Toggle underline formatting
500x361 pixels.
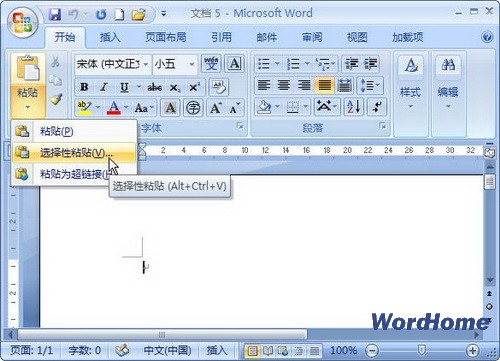[x=124, y=87]
